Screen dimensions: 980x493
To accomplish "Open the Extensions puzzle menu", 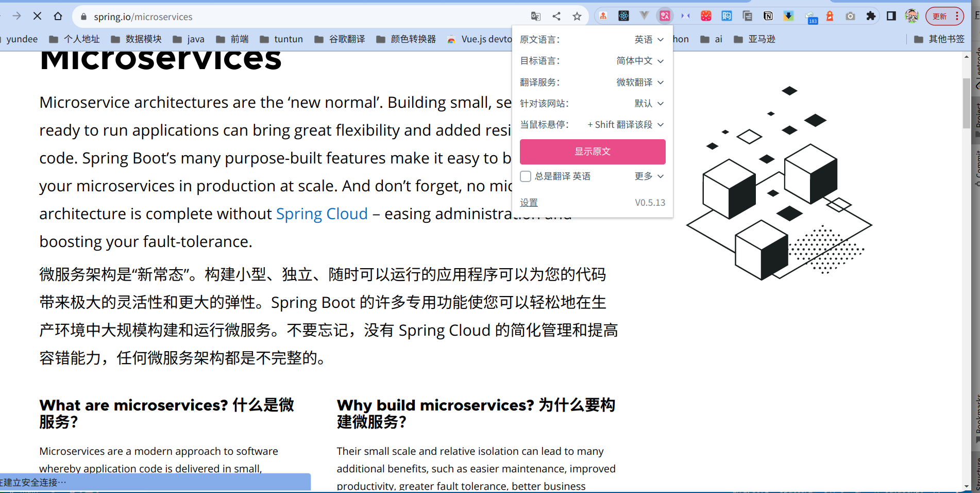I will [871, 17].
